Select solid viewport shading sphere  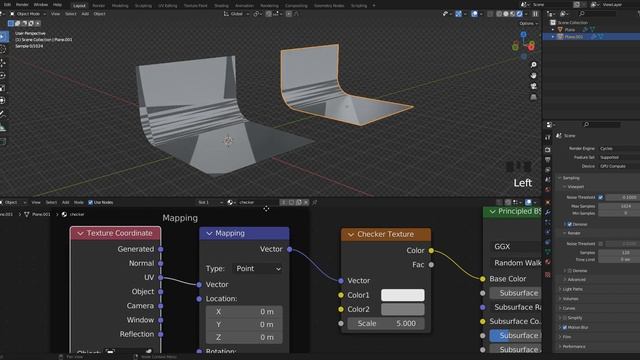(506, 14)
